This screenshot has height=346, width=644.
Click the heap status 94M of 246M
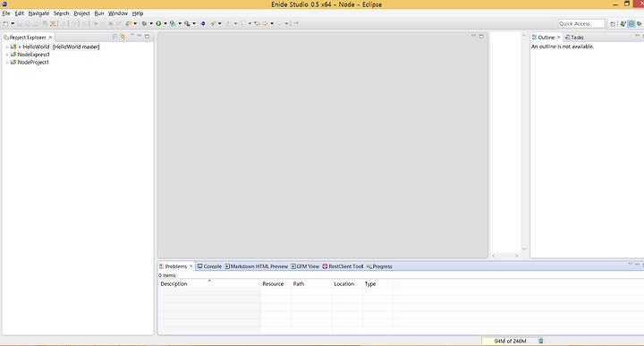coord(510,341)
